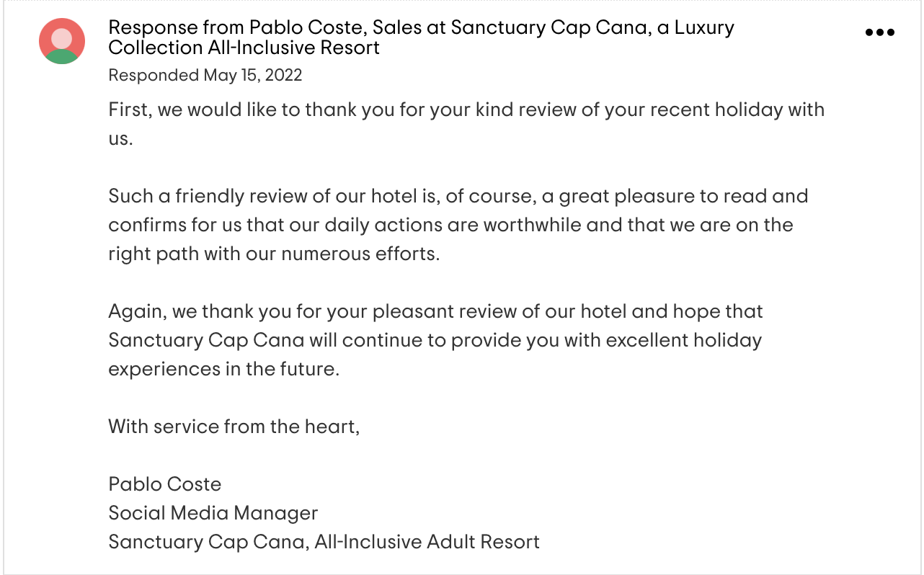
Task: Click the line starting "First, we would like"
Action: 466,110
